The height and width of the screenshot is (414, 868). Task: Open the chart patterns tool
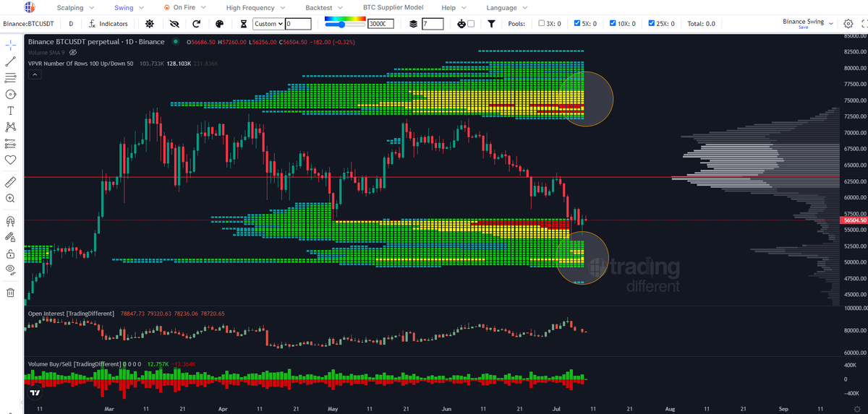pos(11,126)
